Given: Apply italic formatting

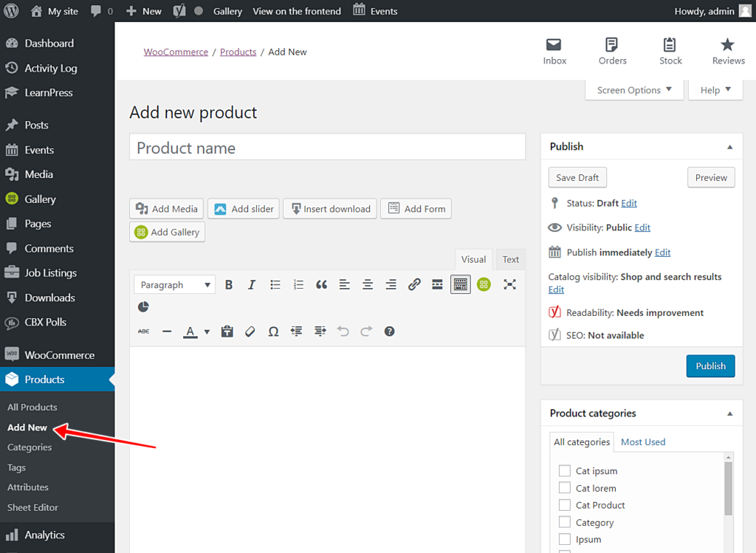Looking at the screenshot, I should tap(250, 284).
